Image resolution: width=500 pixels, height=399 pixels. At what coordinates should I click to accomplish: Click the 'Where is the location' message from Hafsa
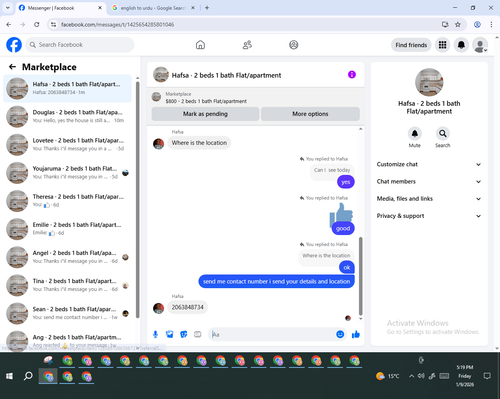199,143
